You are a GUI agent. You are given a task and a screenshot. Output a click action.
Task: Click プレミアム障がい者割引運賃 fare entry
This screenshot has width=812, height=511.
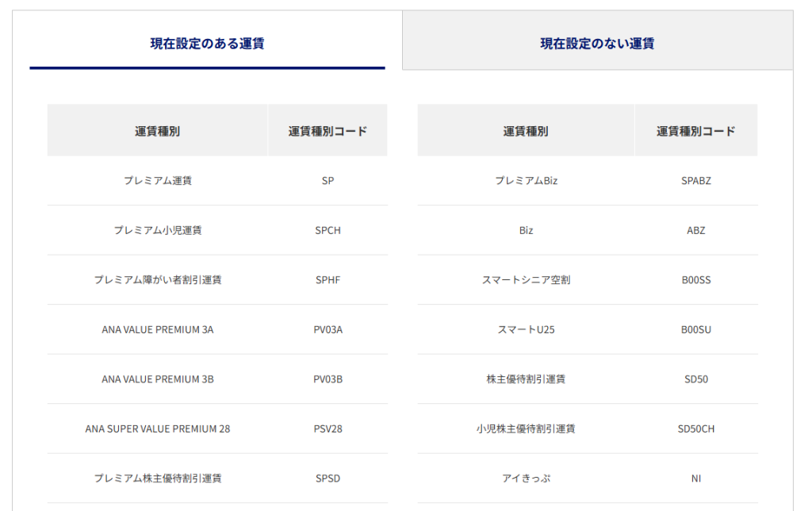click(x=158, y=280)
